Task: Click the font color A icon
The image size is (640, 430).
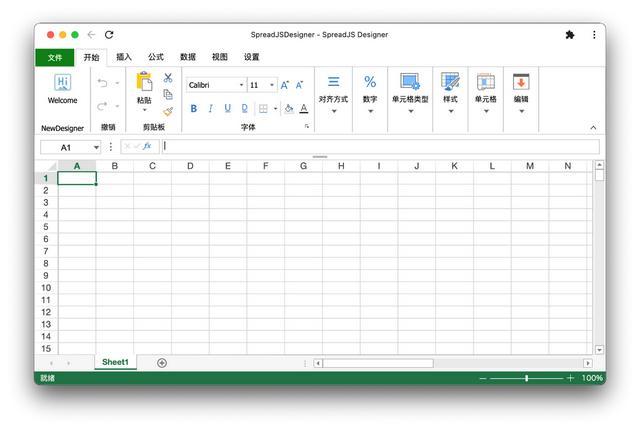Action: coord(304,108)
